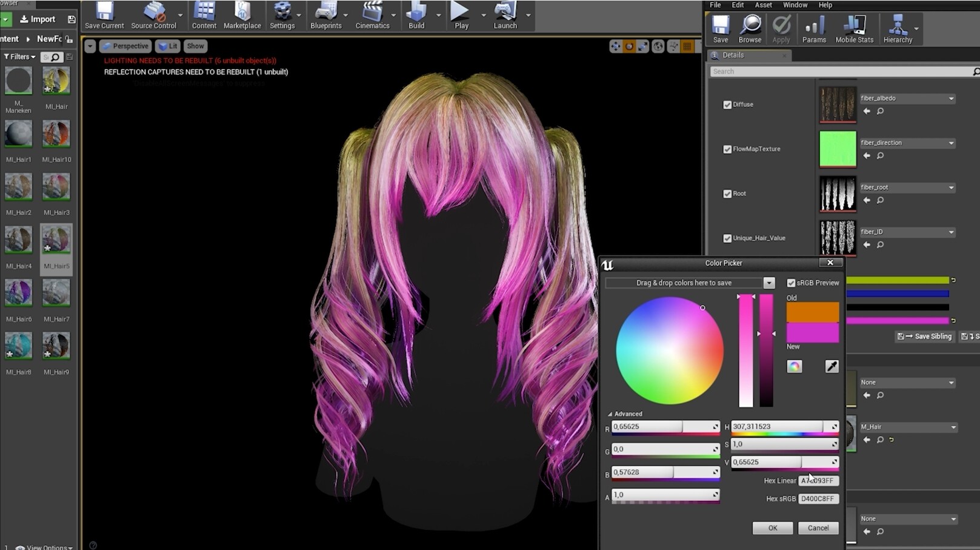This screenshot has width=980, height=550.
Task: Confirm the color with OK
Action: (772, 528)
